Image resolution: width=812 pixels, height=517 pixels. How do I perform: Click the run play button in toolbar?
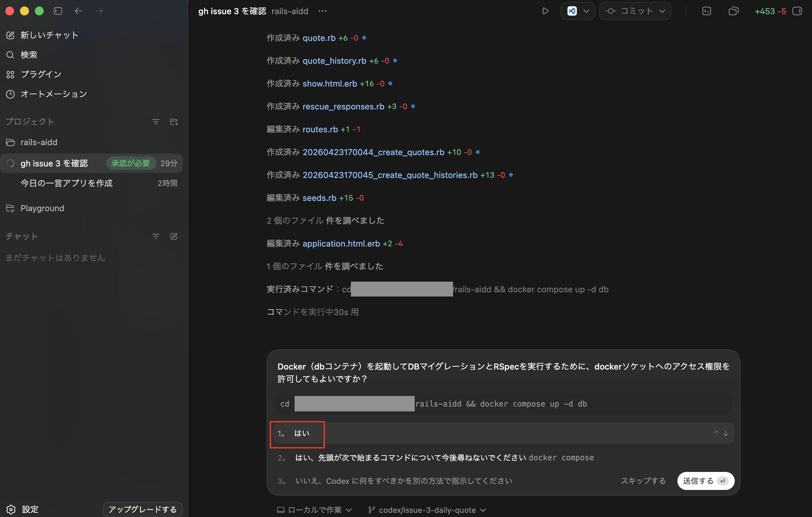point(545,11)
